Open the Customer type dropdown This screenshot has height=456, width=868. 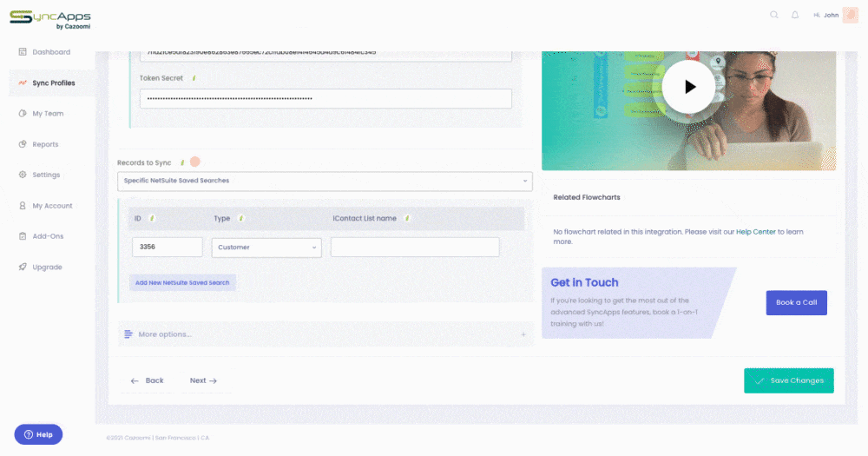click(x=266, y=248)
